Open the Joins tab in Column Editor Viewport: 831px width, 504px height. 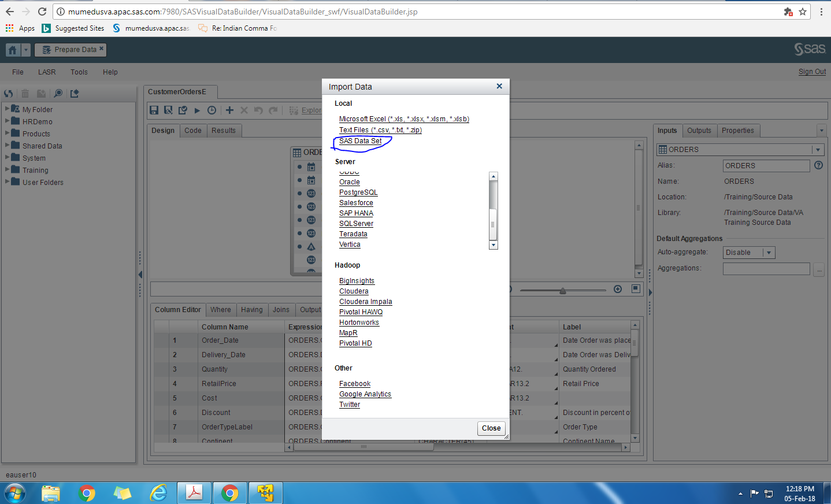pyautogui.click(x=281, y=309)
